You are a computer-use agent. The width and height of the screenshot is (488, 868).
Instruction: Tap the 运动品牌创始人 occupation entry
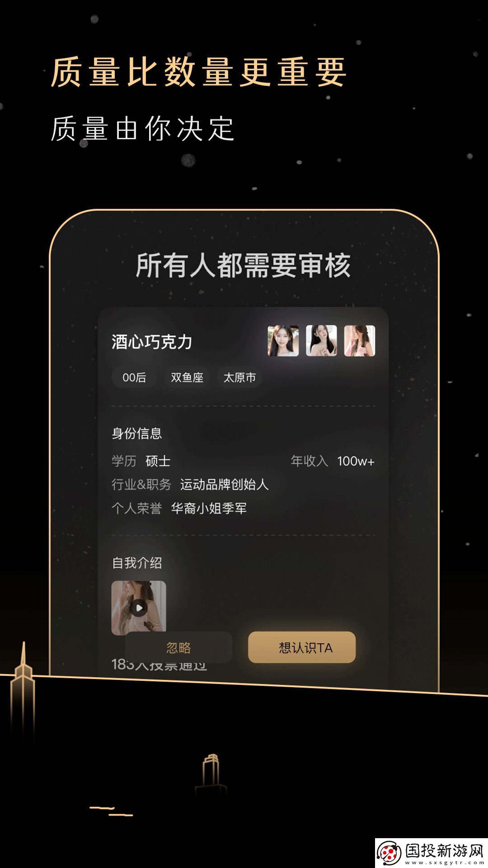point(225,485)
